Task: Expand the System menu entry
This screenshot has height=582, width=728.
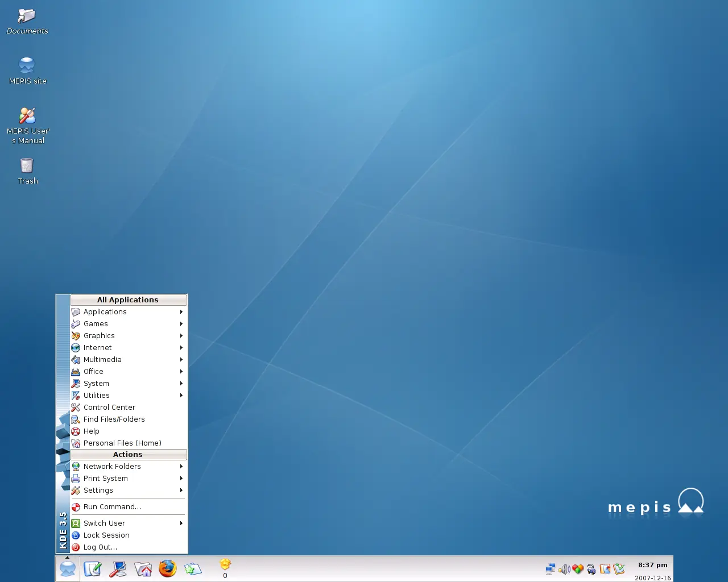Action: (x=129, y=384)
